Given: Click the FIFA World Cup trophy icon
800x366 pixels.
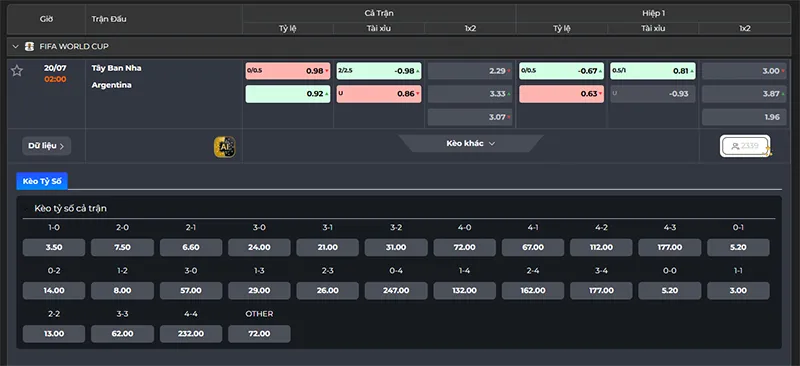Looking at the screenshot, I should 30,46.
